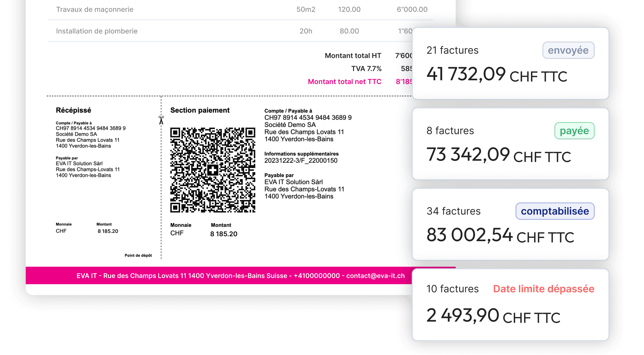Image resolution: width=644 pixels, height=355 pixels.
Task: Click the 'Section paiement' heading
Action: pyautogui.click(x=200, y=110)
